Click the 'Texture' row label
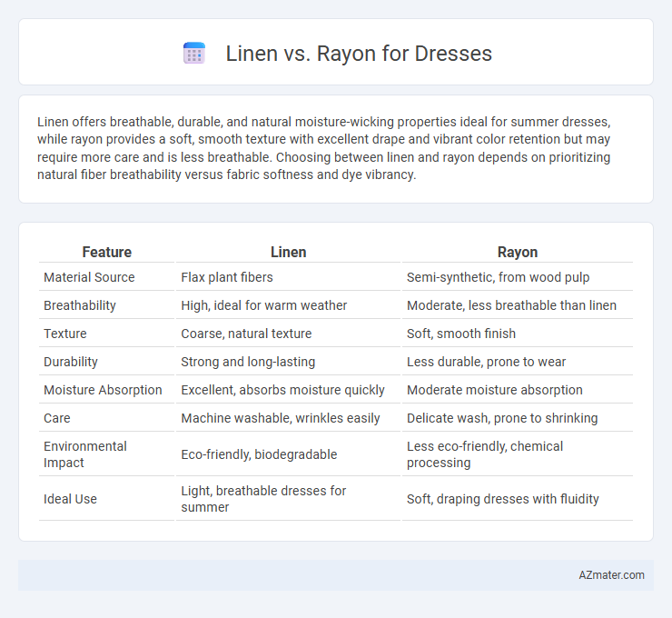This screenshot has height=618, width=672. (x=65, y=334)
